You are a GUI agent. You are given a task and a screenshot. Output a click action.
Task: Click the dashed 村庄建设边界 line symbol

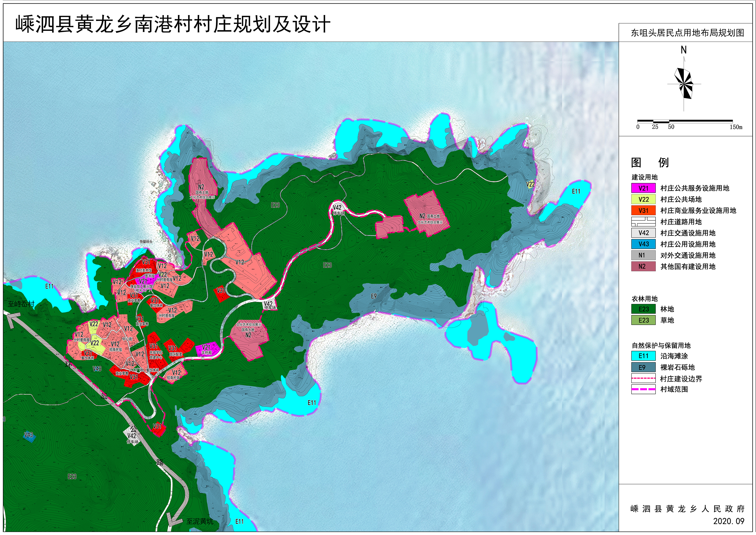click(643, 378)
